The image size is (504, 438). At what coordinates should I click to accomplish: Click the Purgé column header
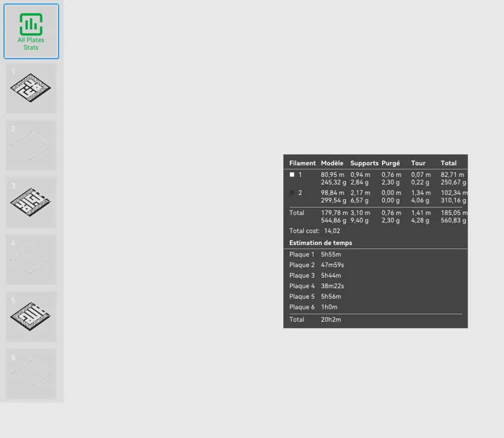coord(391,163)
